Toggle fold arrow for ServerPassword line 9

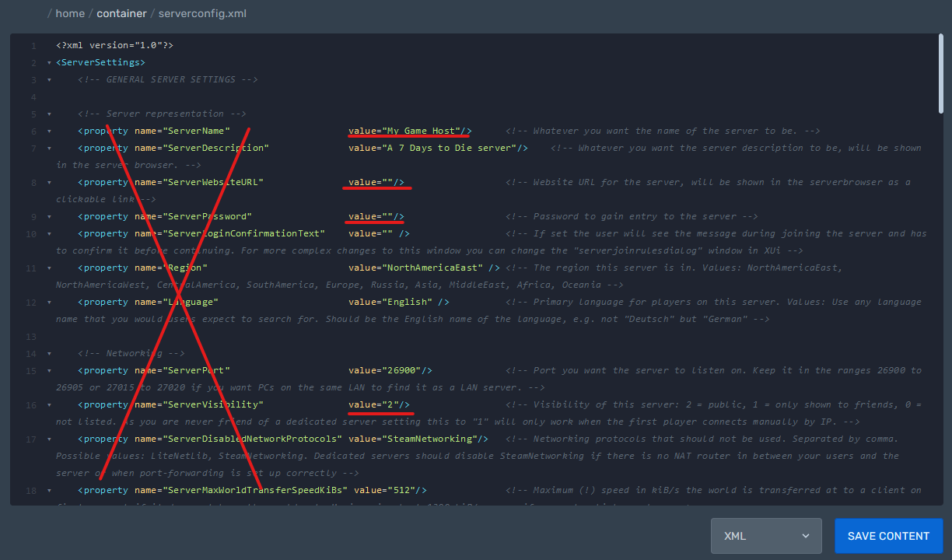pyautogui.click(x=49, y=217)
